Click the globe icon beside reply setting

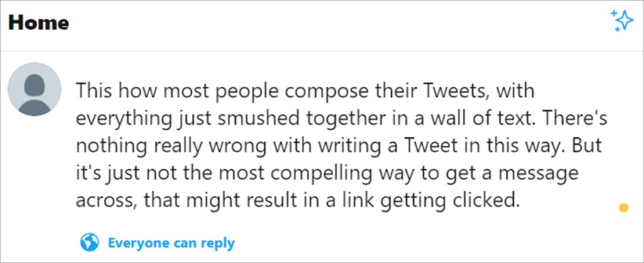90,242
